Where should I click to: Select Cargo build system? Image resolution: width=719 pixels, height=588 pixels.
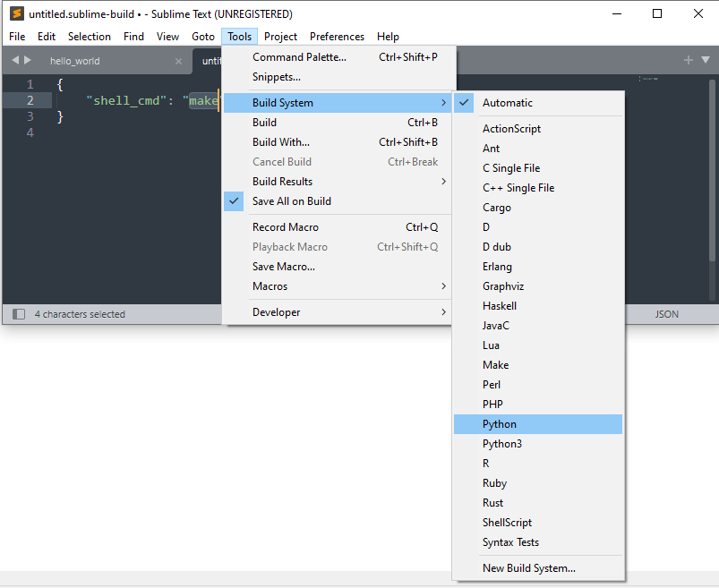(x=538, y=208)
